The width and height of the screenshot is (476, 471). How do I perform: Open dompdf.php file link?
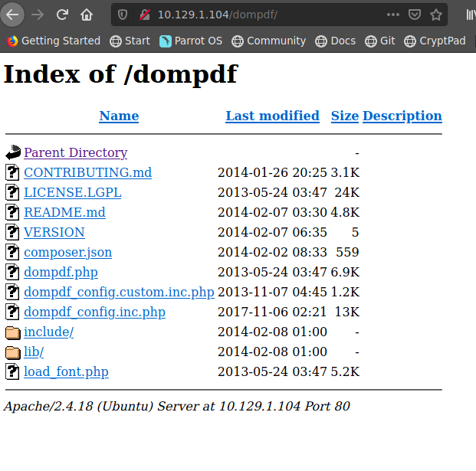point(61,272)
